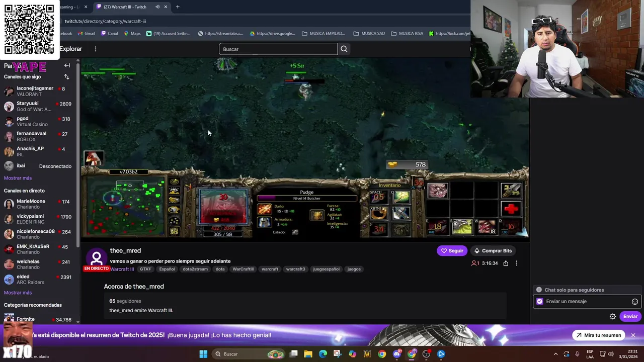Select the dota2stream tag
Image resolution: width=644 pixels, height=362 pixels.
point(195,269)
